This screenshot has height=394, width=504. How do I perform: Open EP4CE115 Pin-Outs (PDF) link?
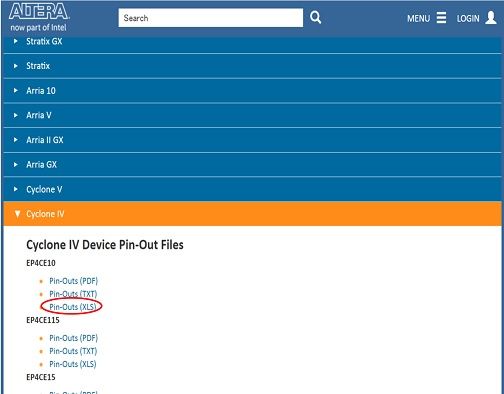73,338
